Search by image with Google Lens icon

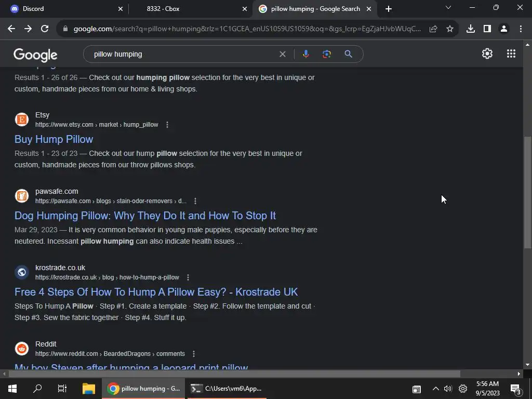[x=326, y=54]
